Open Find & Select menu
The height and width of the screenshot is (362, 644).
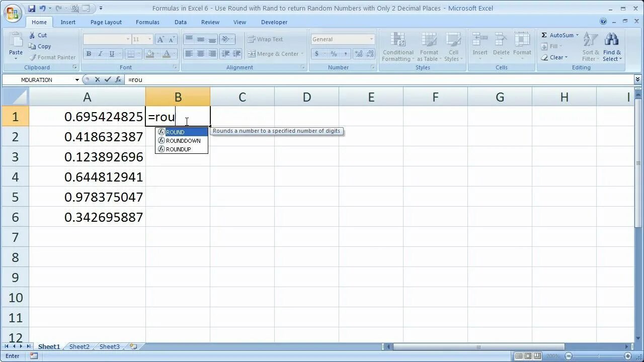(x=612, y=47)
